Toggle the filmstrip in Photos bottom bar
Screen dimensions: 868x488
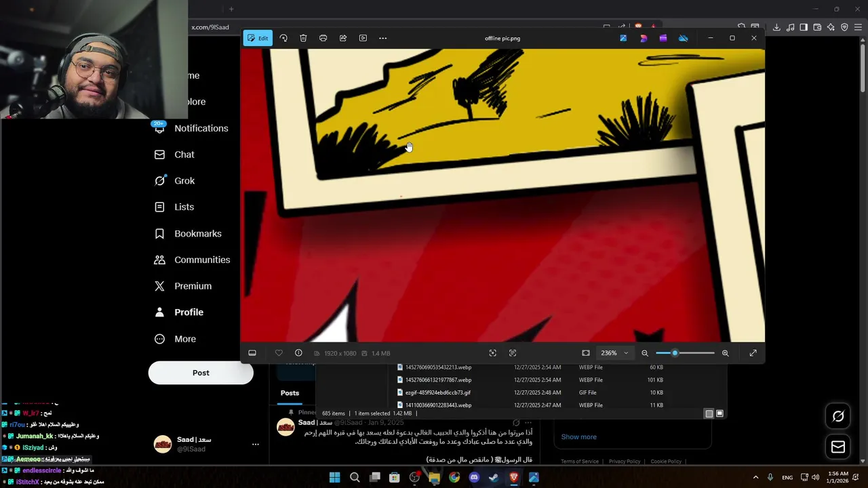tap(252, 353)
